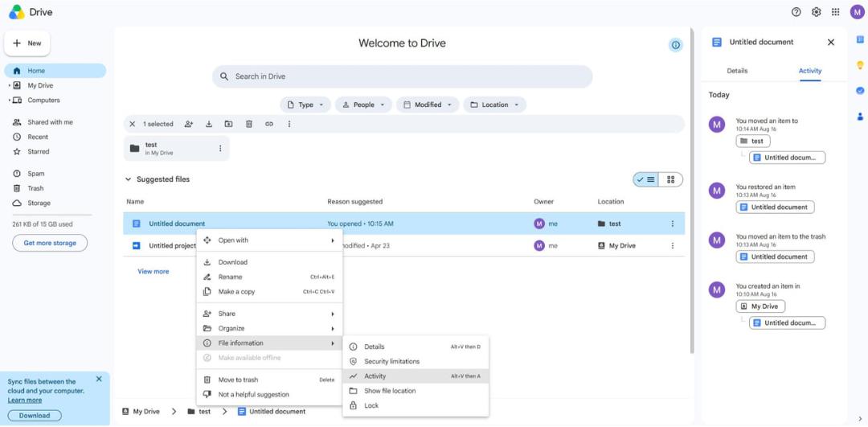The image size is (868, 427).
Task: Open three-dot menu for Untitled document row
Action: click(x=673, y=224)
